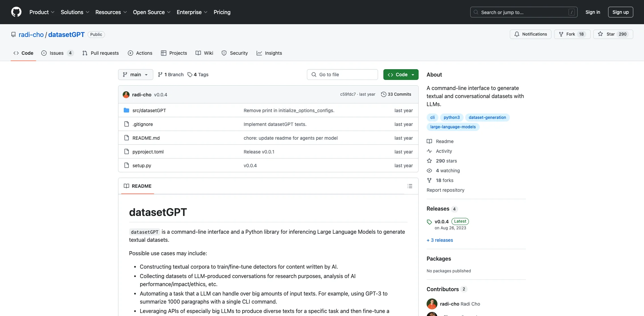This screenshot has height=316, width=644.
Task: Click the Readme book icon in About
Action: [429, 141]
